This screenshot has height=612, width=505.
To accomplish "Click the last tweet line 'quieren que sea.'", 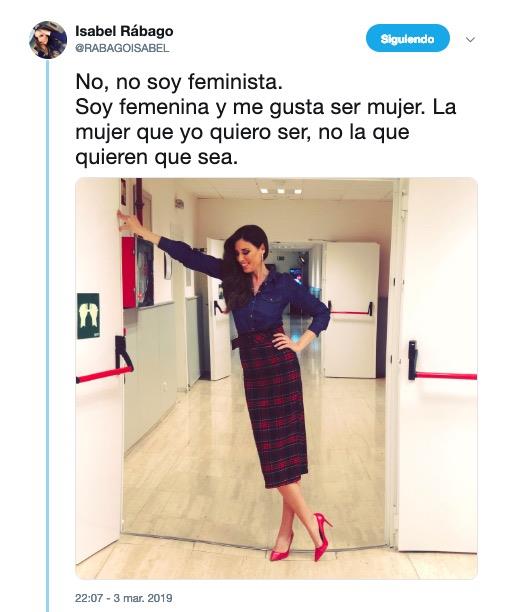I will pos(156,158).
